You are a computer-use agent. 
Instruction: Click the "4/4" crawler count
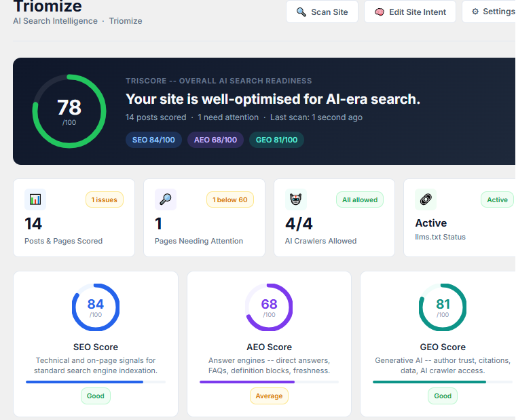coord(299,224)
